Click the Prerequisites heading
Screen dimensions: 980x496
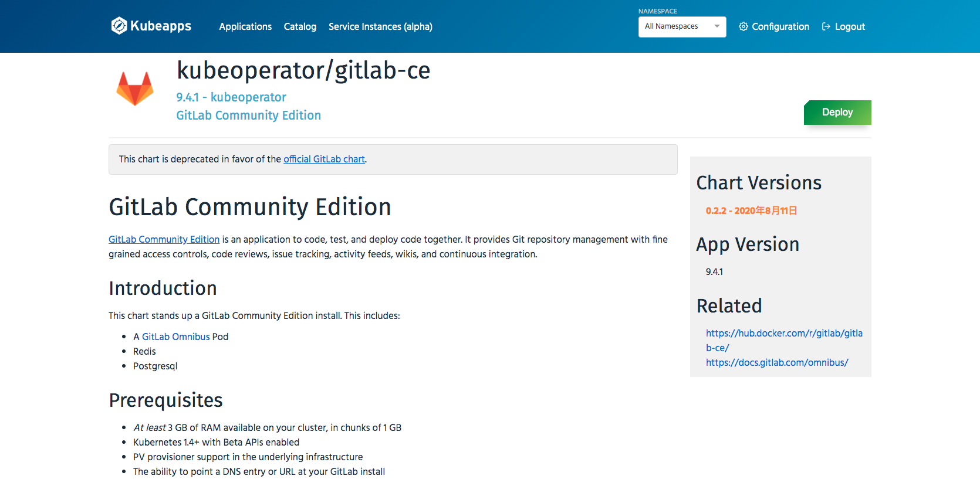(165, 400)
